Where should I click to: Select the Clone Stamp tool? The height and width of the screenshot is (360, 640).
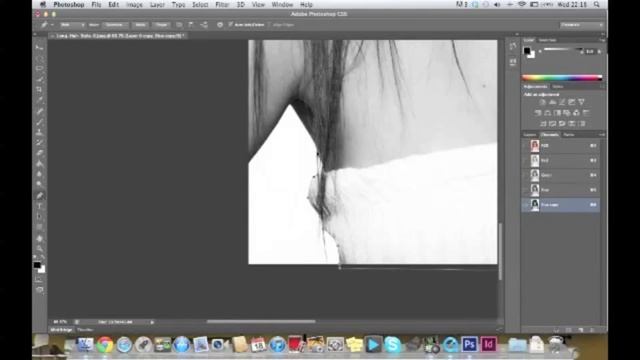40,132
